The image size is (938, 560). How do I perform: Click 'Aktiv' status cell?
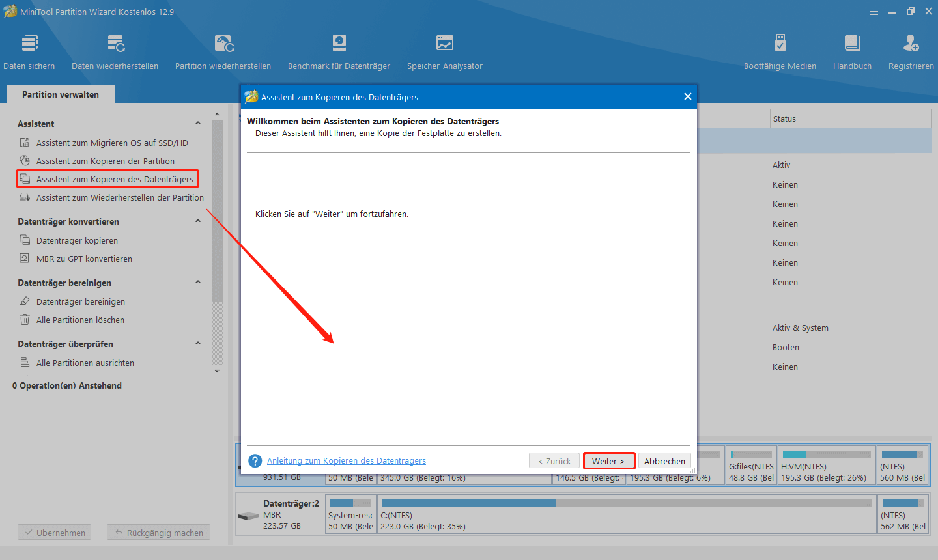[x=781, y=165]
